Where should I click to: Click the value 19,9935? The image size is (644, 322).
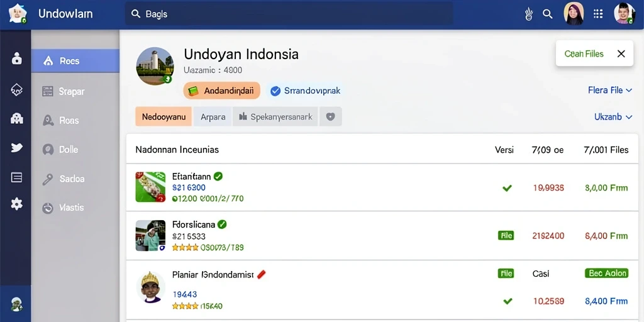tap(548, 188)
